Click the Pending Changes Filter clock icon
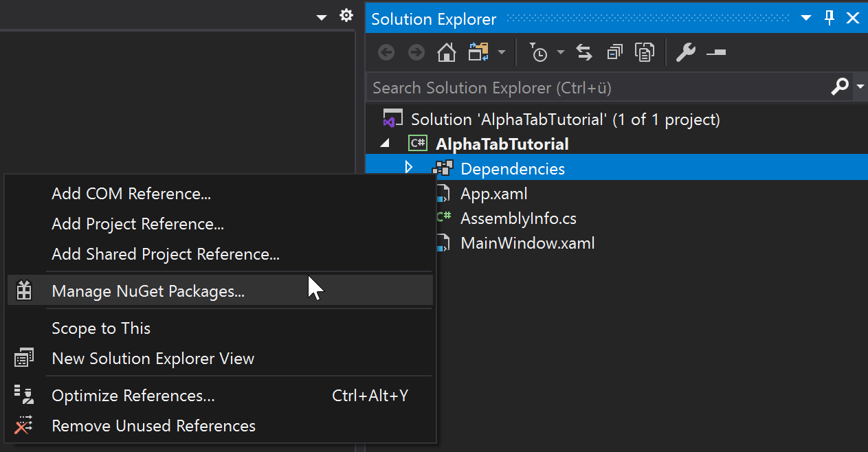The height and width of the screenshot is (452, 868). pos(538,52)
